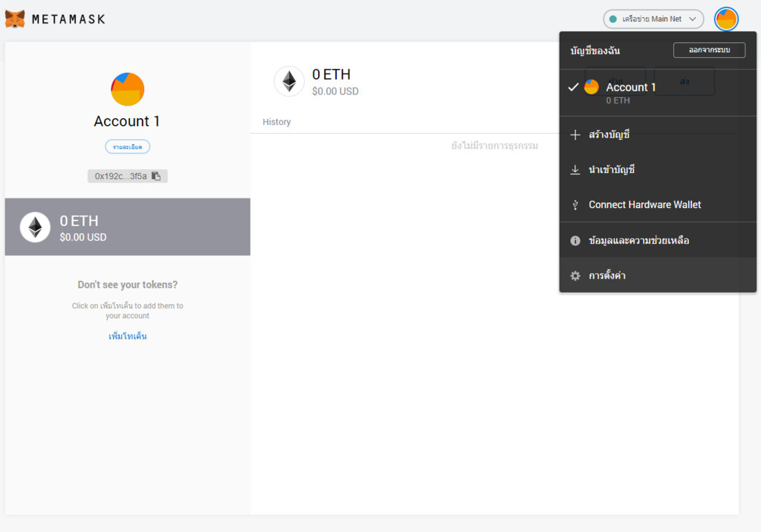Click the download icon for นำเข้าบัญชี
This screenshot has width=761, height=532.
[574, 170]
